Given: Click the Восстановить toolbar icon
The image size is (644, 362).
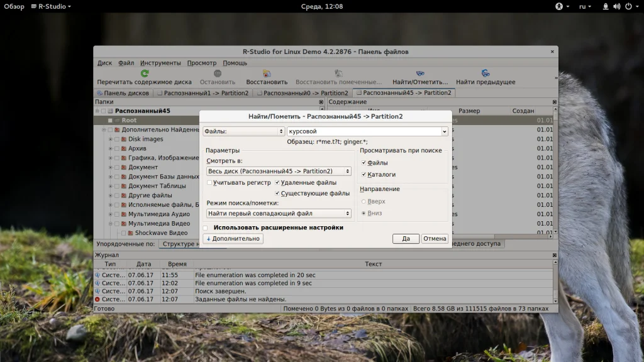Looking at the screenshot, I should point(267,74).
